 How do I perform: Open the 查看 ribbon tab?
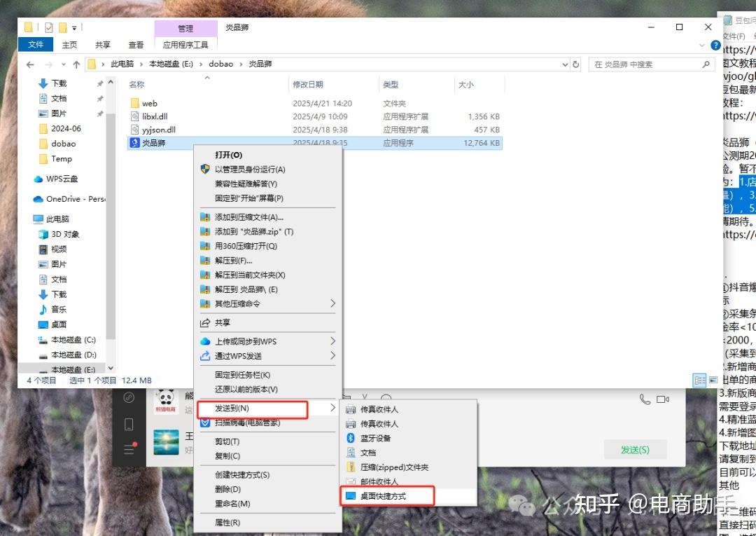pos(135,45)
